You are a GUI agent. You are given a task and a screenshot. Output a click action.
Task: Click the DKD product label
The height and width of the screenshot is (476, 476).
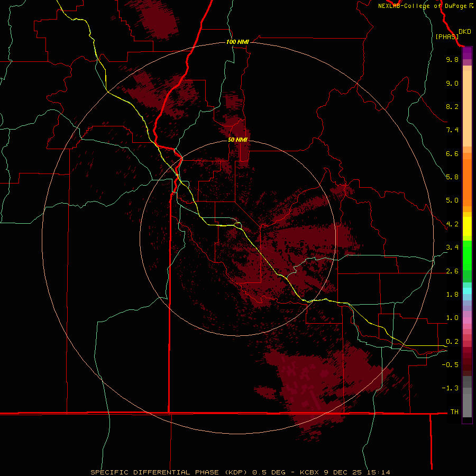pos(465,32)
